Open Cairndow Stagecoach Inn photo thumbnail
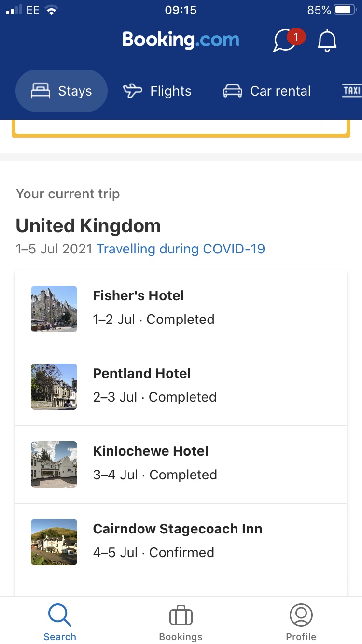362x644 pixels. pos(54,542)
